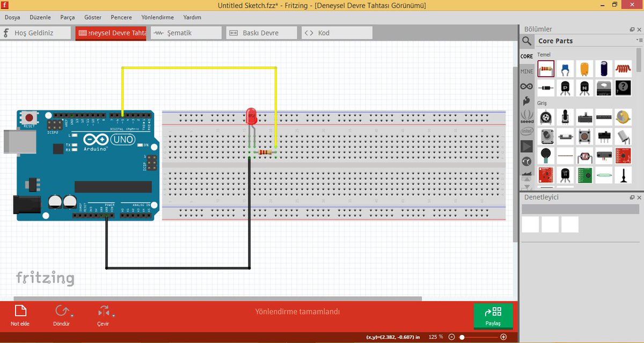Image resolution: width=644 pixels, height=343 pixels.
Task: Click the Döndür rotate button
Action: click(61, 316)
